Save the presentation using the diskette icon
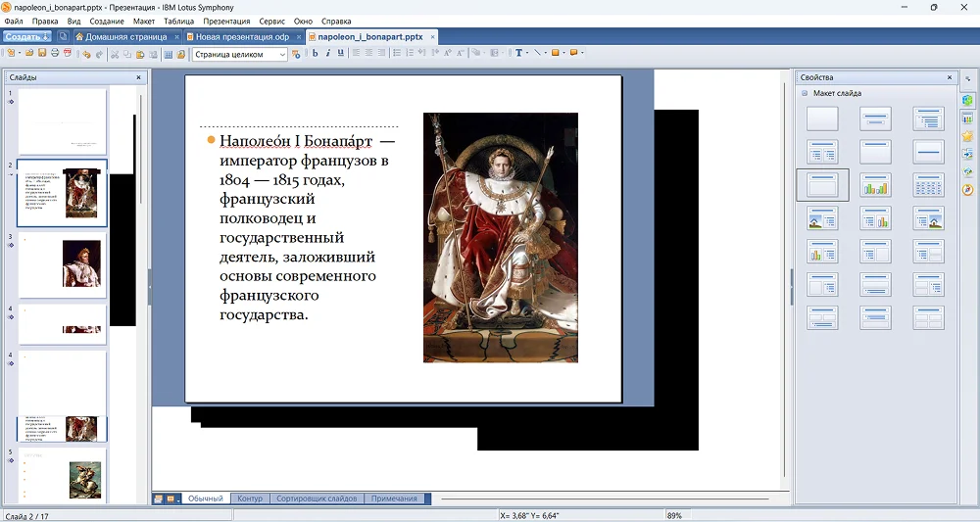Image resolution: width=980 pixels, height=522 pixels. pos(42,54)
